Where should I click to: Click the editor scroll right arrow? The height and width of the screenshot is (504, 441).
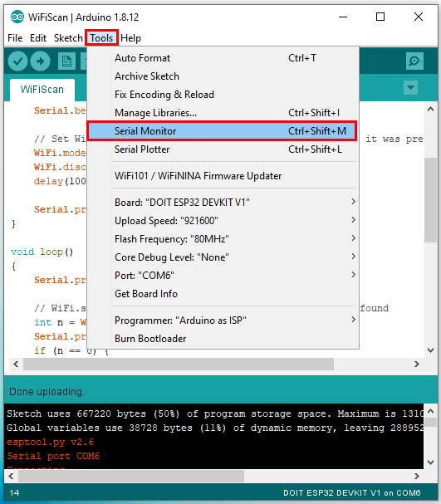417,365
